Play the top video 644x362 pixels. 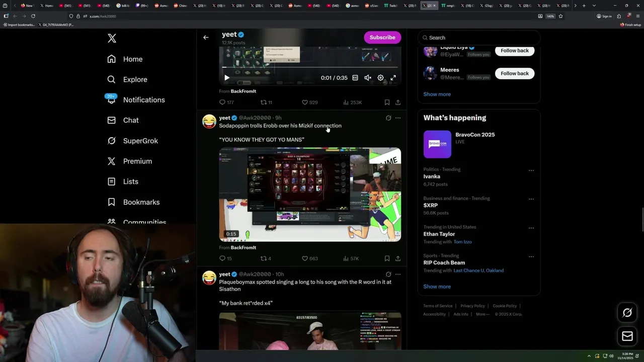coord(226,78)
